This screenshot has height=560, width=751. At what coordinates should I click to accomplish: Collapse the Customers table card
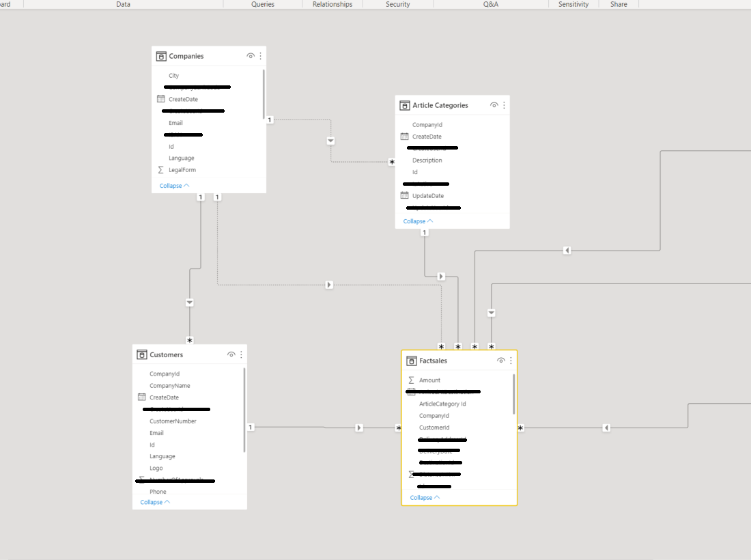click(x=155, y=502)
